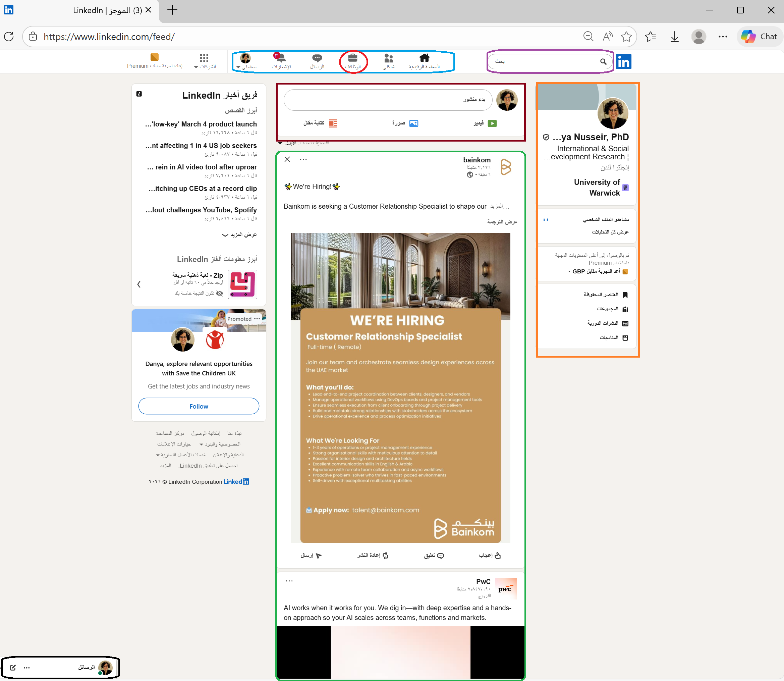The height and width of the screenshot is (681, 784).
Task: Open Saved items (العناصر المحفوظة) bookmark
Action: [606, 295]
